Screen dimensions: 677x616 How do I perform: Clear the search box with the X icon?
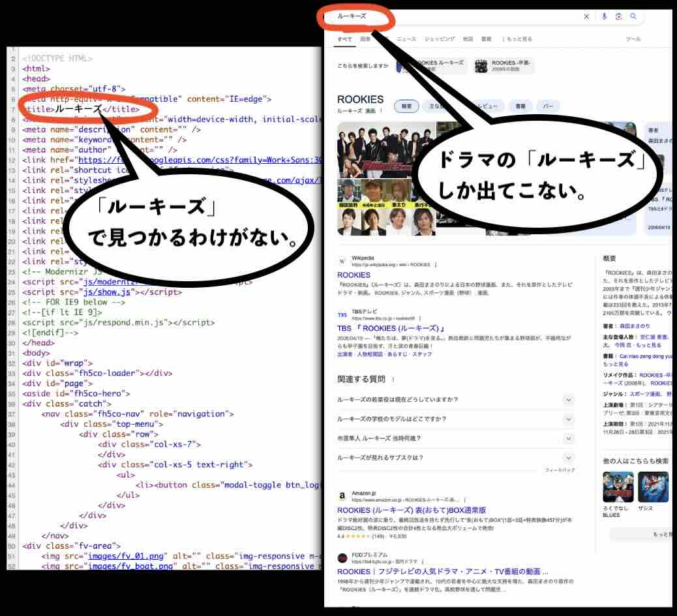(586, 16)
